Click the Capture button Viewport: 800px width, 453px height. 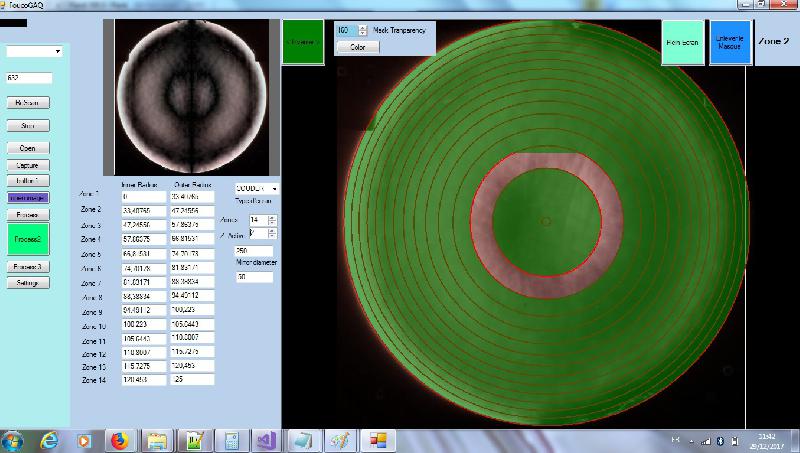pos(28,165)
